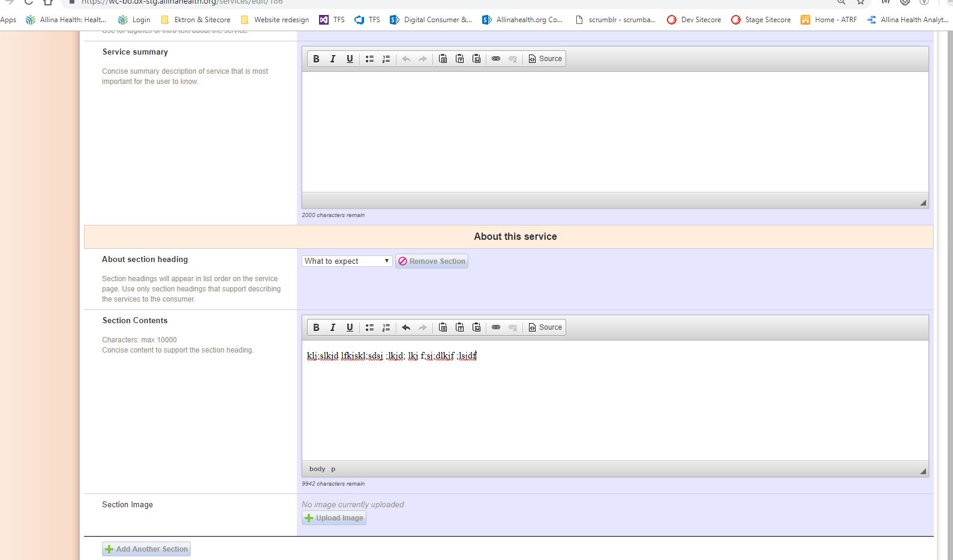Open Ektron & Sitecore bookmarks folder

point(196,20)
